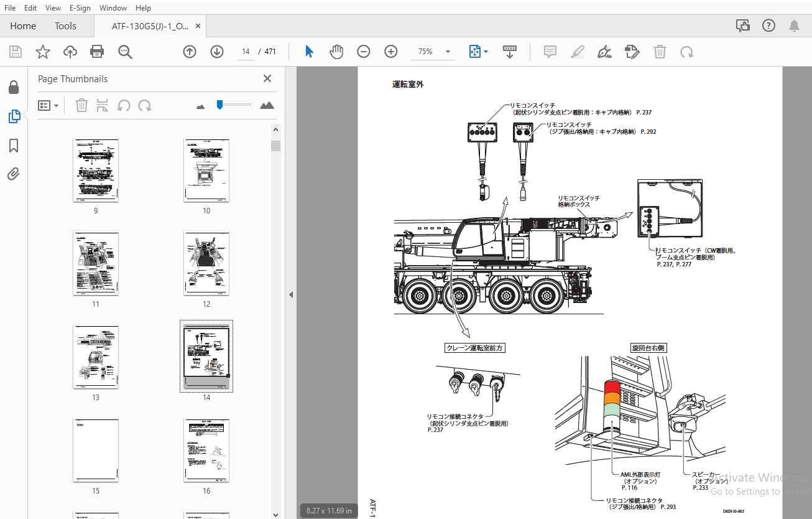This screenshot has height=519, width=812.
Task: Go to next page arrow
Action: tap(216, 52)
